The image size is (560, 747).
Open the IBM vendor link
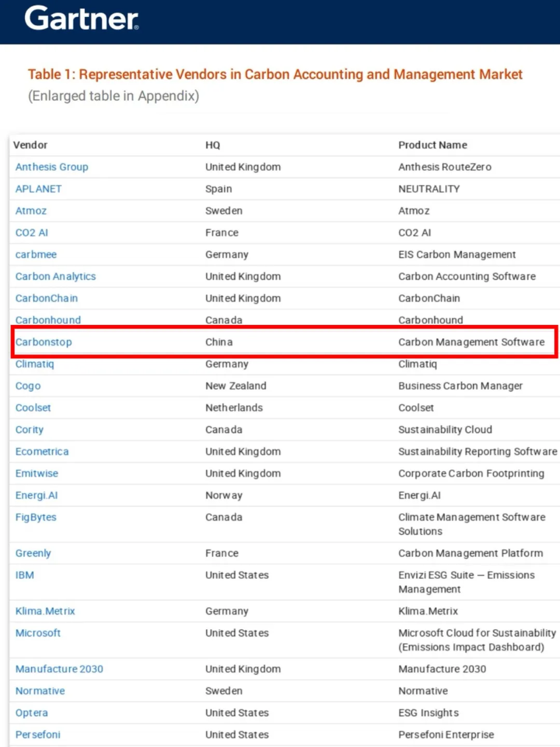[x=24, y=575]
